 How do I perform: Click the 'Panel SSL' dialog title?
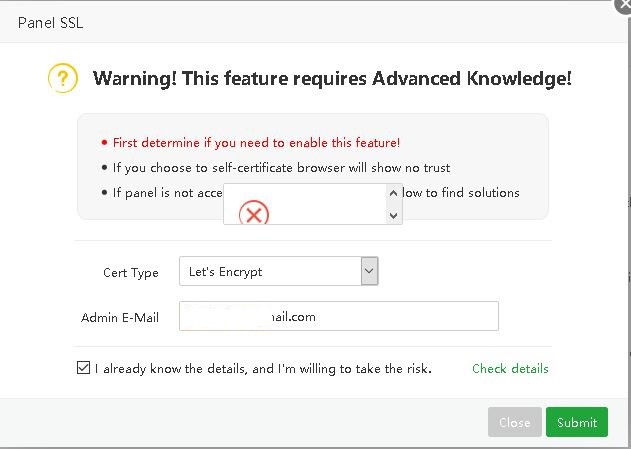[50, 22]
